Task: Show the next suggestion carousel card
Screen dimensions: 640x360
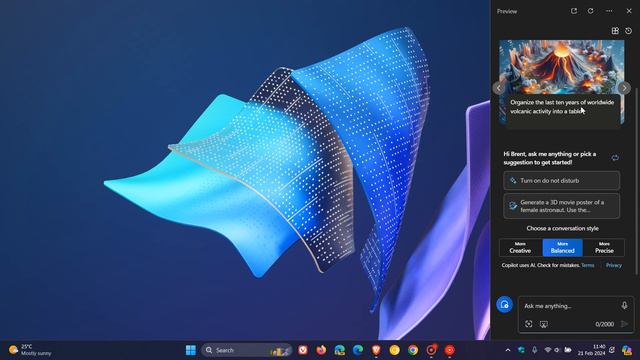Action: (624, 88)
